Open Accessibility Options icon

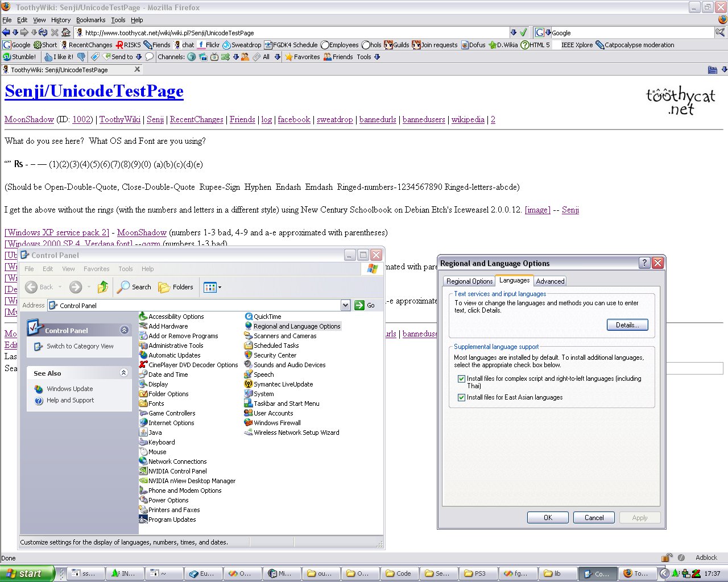click(x=143, y=317)
